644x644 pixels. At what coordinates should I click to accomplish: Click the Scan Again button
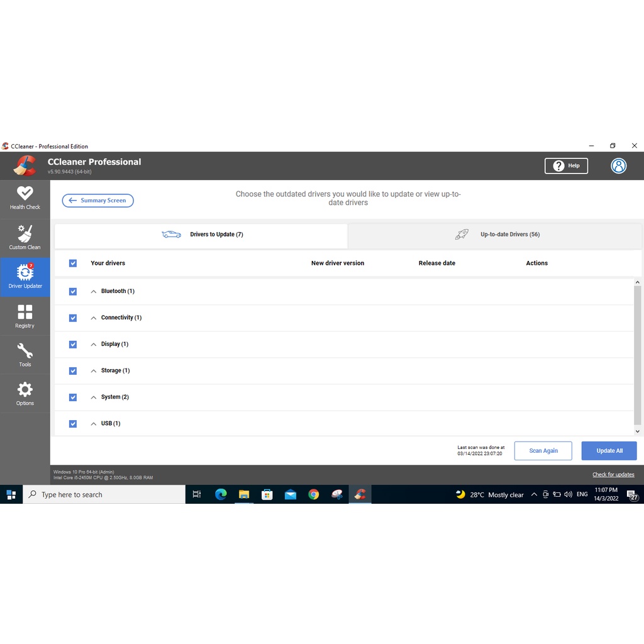tap(543, 451)
